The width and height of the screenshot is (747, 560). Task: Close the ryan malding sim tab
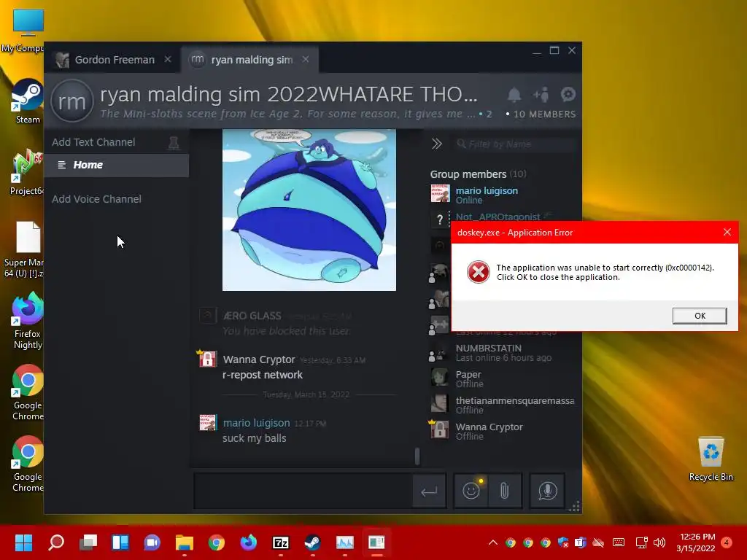306,60
